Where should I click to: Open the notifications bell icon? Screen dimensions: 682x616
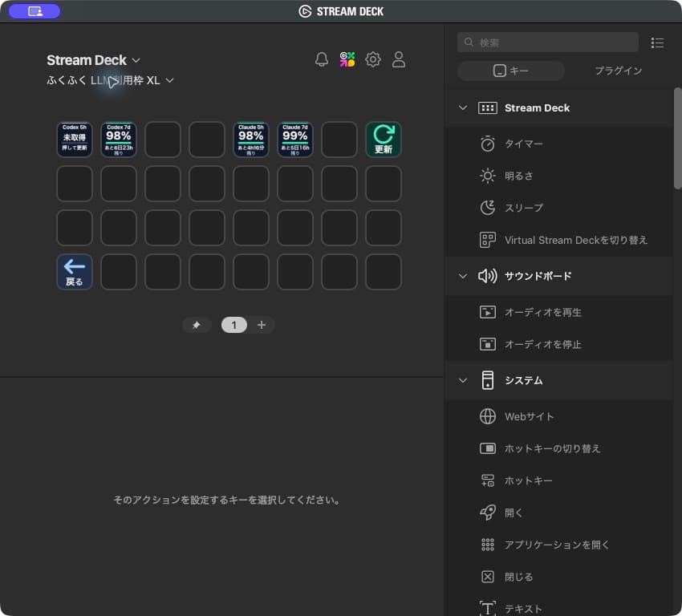click(x=322, y=59)
